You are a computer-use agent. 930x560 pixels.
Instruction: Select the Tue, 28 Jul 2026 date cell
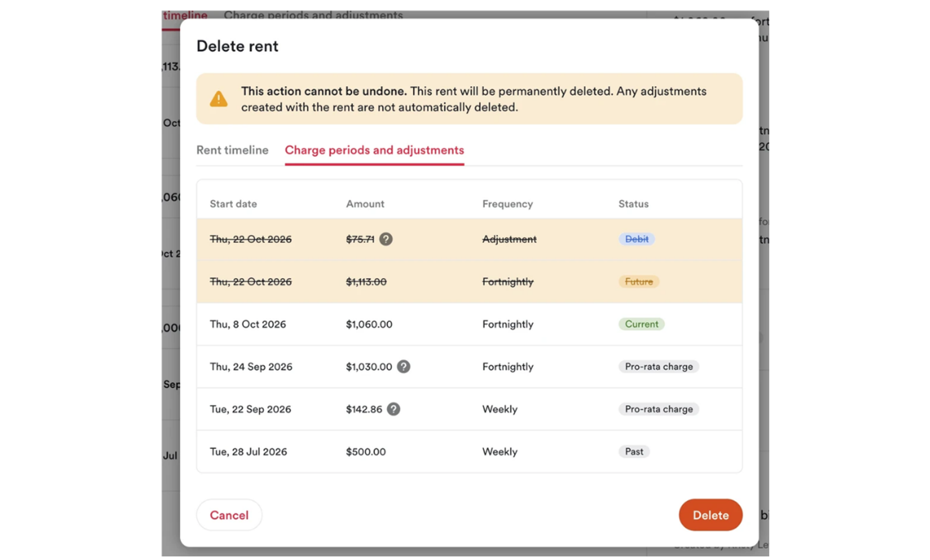248,452
